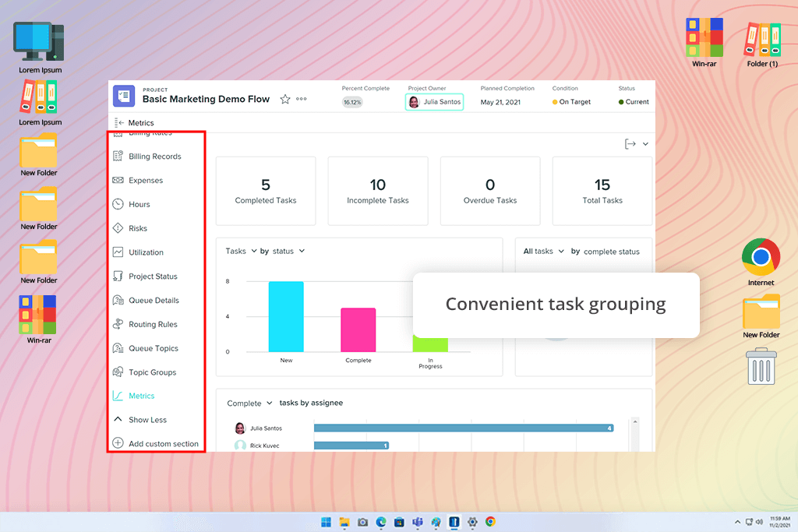Show hidden system tray icons

pos(737,522)
